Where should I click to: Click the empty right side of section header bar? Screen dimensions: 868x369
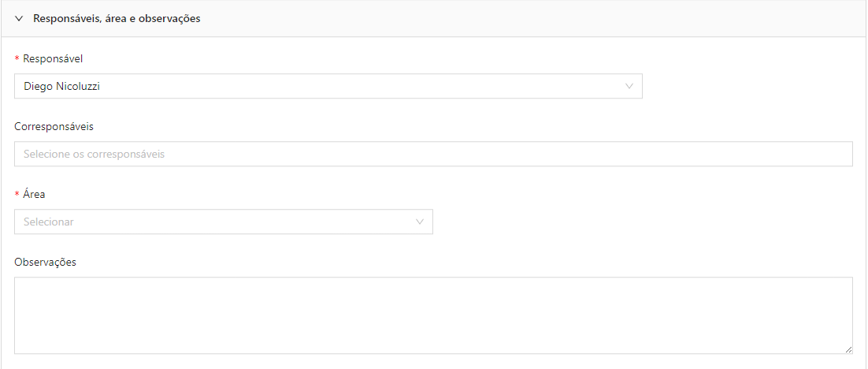(x=532, y=18)
